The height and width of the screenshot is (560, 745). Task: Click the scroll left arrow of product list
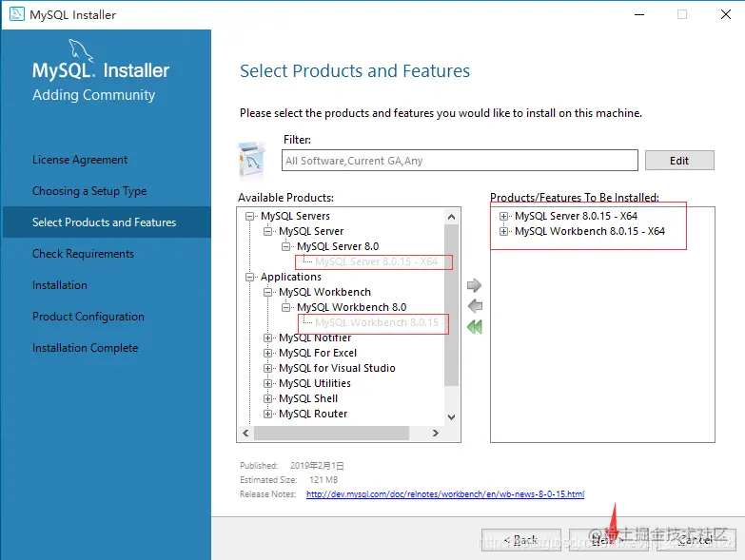(x=245, y=433)
